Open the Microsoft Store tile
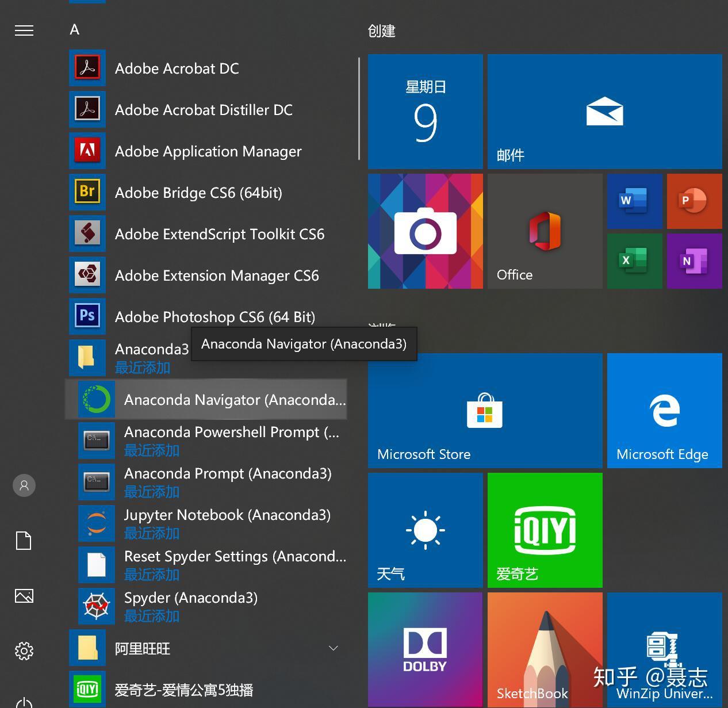Screen dimensions: 728x708 click(x=485, y=411)
